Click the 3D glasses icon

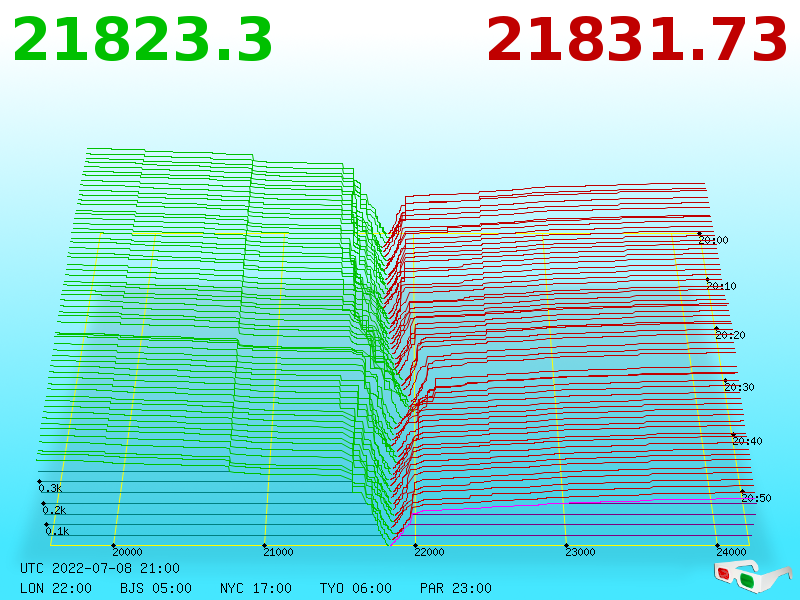tap(752, 576)
